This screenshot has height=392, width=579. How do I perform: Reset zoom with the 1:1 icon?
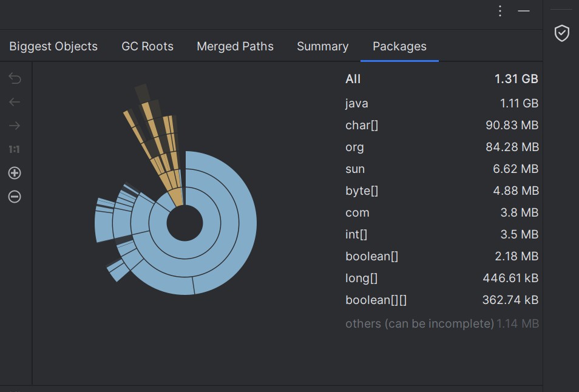tap(15, 149)
